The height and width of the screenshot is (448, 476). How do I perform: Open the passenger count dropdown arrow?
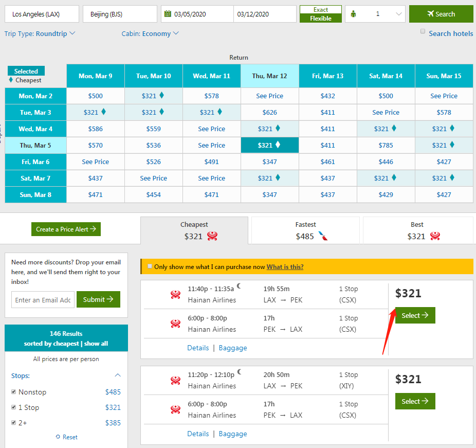coord(399,14)
